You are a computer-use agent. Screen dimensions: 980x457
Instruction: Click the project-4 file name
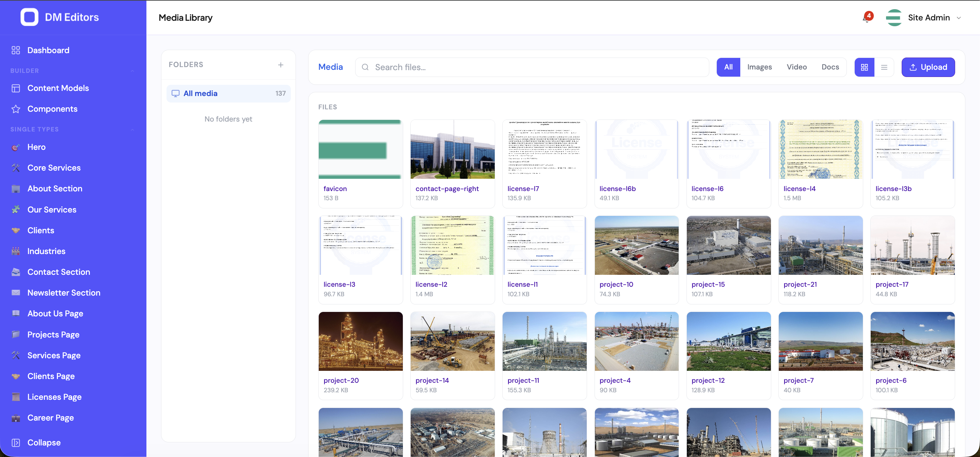pos(615,380)
